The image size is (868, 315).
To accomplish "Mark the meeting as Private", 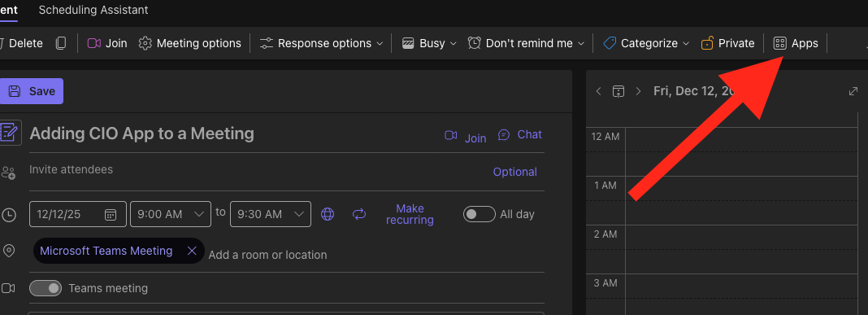I will [x=727, y=43].
